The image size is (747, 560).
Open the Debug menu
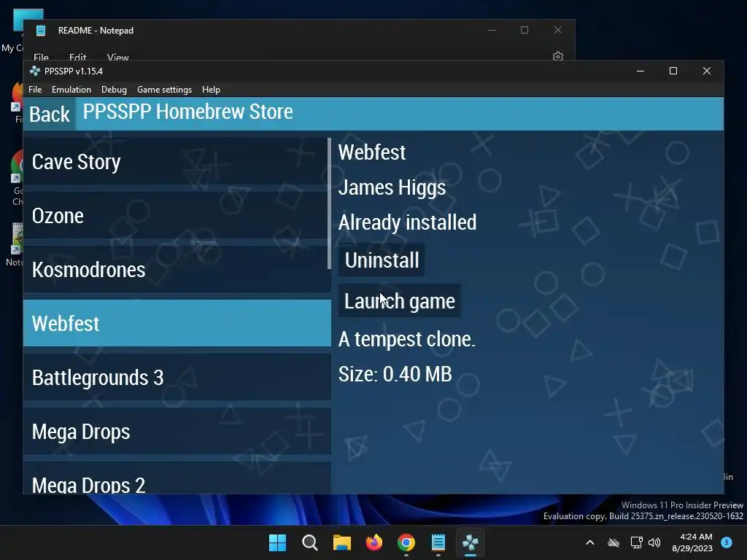click(114, 90)
